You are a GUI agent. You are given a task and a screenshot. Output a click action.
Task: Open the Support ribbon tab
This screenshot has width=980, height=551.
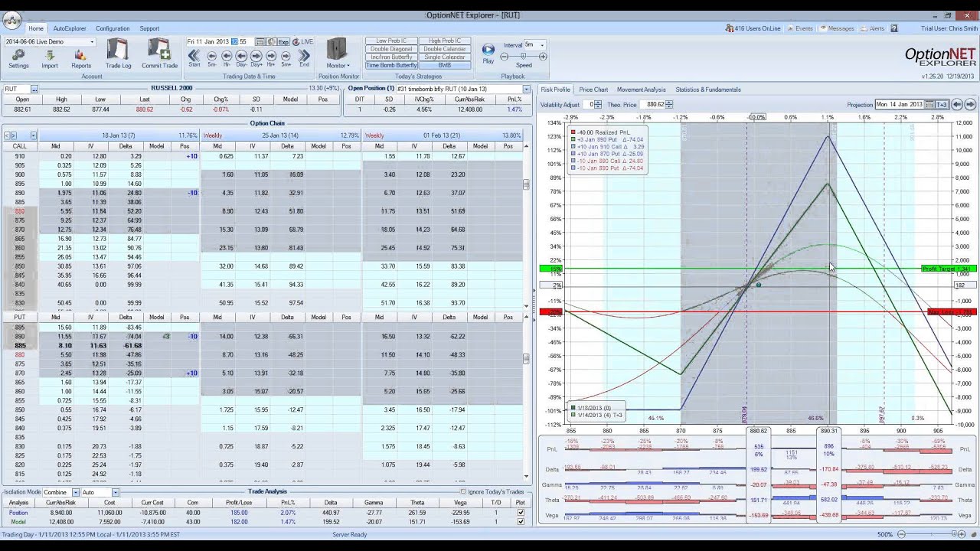pos(149,28)
